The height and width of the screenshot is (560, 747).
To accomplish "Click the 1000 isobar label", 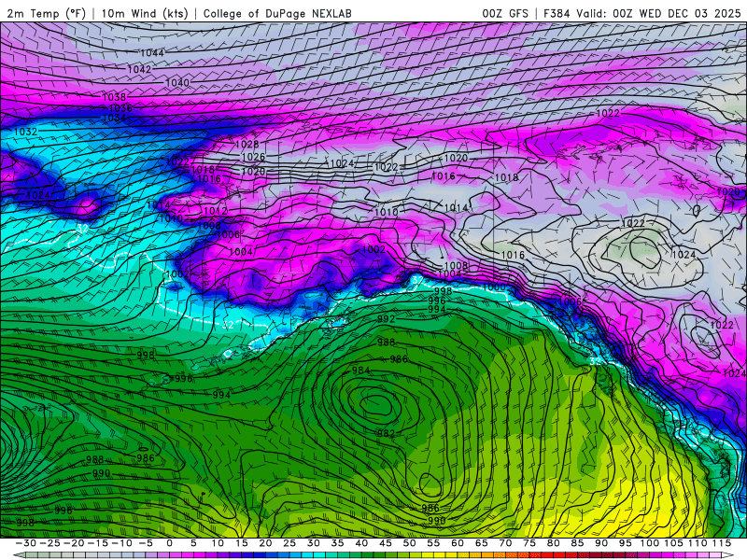I will click(x=494, y=287).
